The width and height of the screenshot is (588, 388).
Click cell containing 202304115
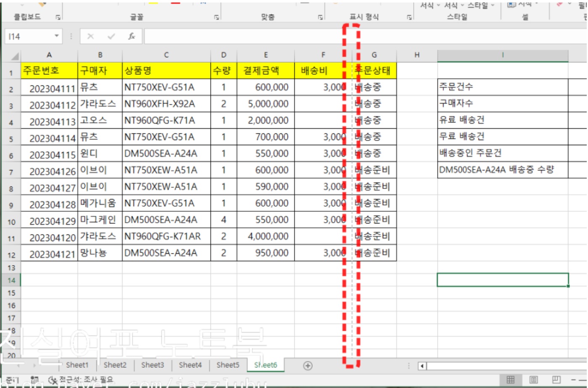[x=49, y=154]
